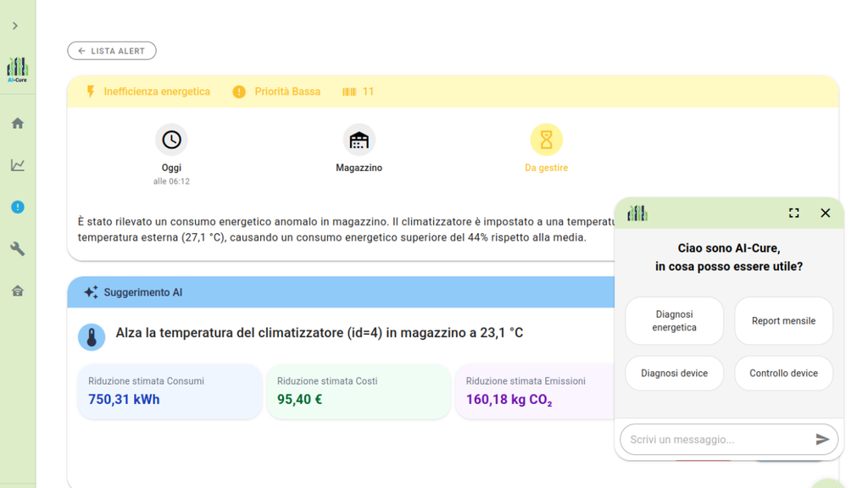Open the Home page from sidebar
This screenshot has height=488, width=868.
pyautogui.click(x=17, y=124)
